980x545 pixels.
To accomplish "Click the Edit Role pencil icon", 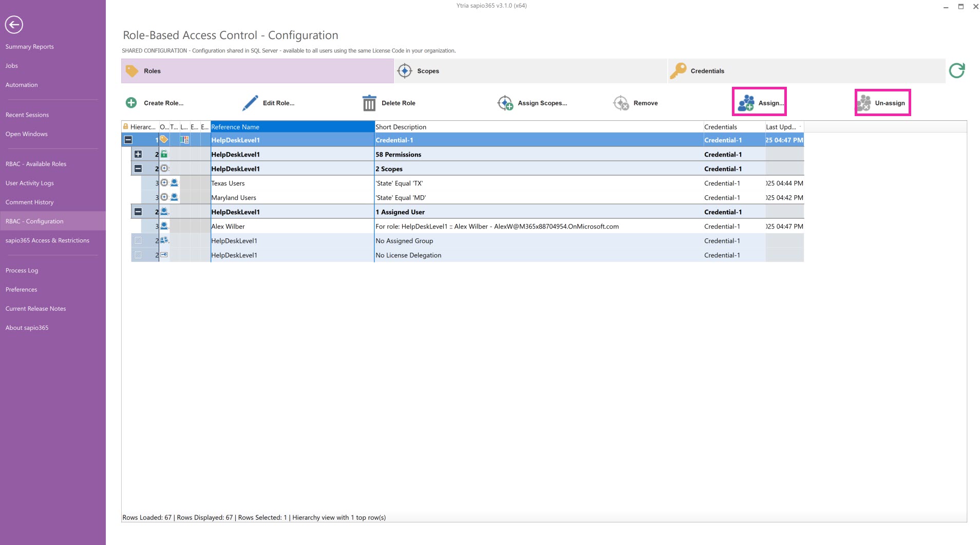I will (x=250, y=103).
